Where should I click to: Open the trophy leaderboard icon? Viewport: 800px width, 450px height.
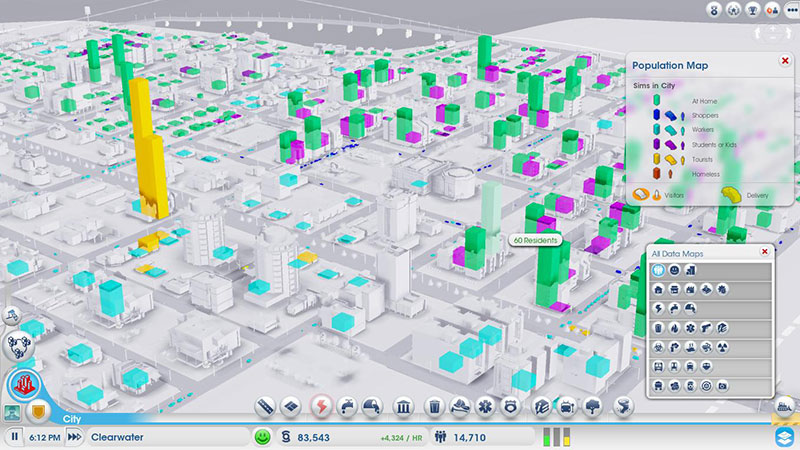753,10
